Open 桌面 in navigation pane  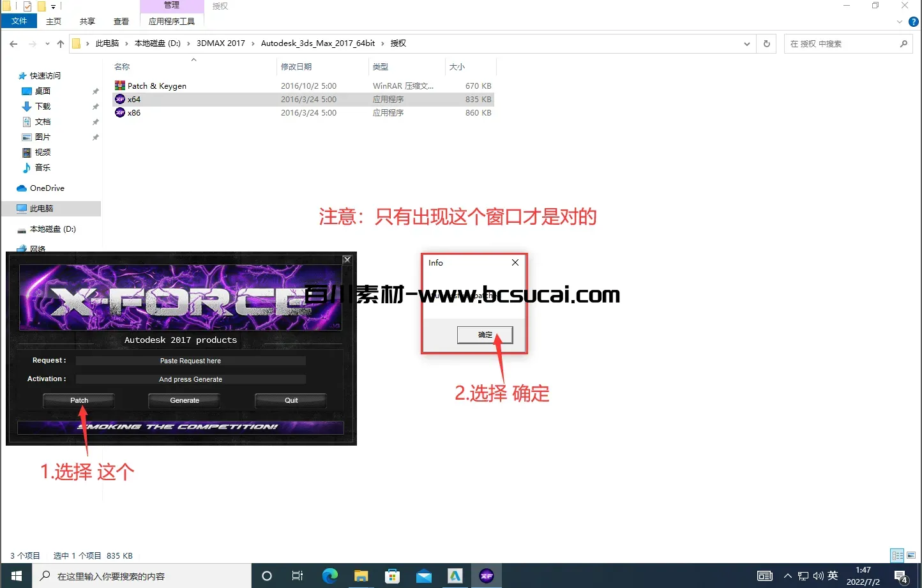point(42,91)
